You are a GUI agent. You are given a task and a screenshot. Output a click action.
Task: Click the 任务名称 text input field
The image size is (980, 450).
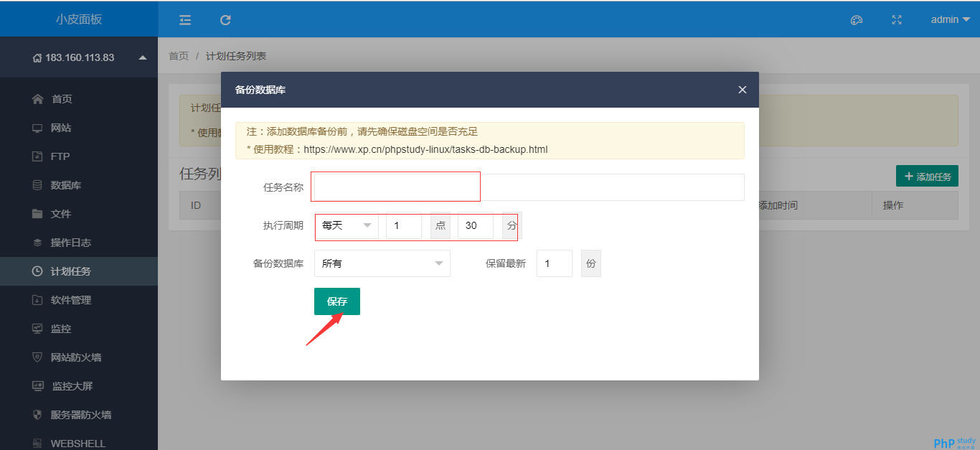click(529, 187)
